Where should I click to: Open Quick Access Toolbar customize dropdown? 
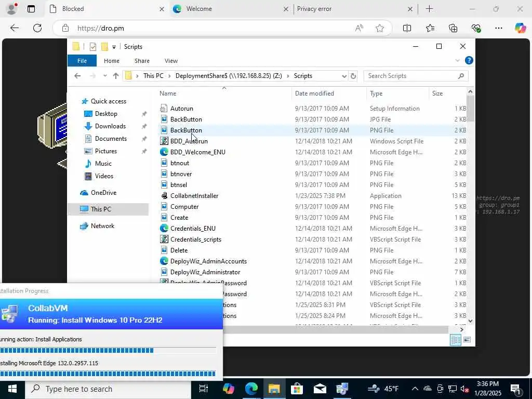click(x=114, y=47)
